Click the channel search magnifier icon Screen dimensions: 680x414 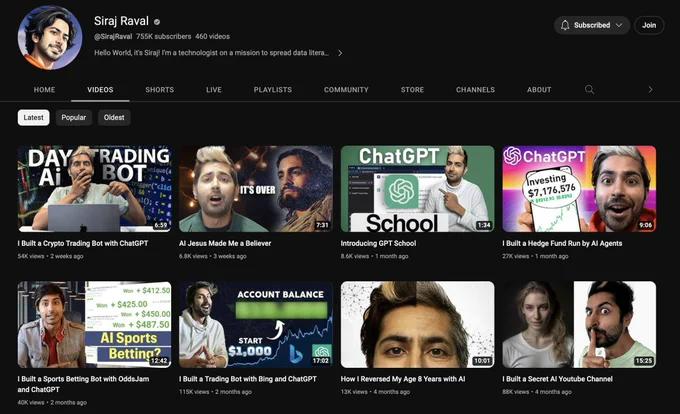(x=589, y=90)
